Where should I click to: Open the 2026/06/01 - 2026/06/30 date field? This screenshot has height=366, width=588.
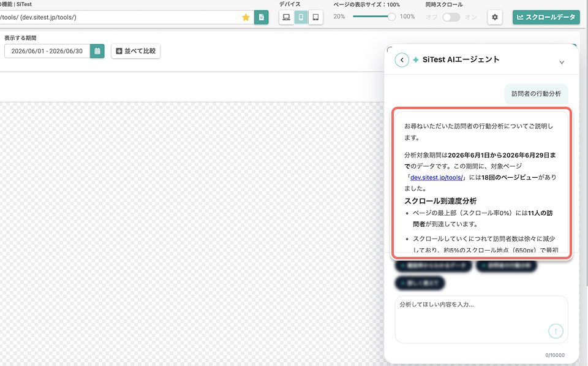(x=47, y=51)
